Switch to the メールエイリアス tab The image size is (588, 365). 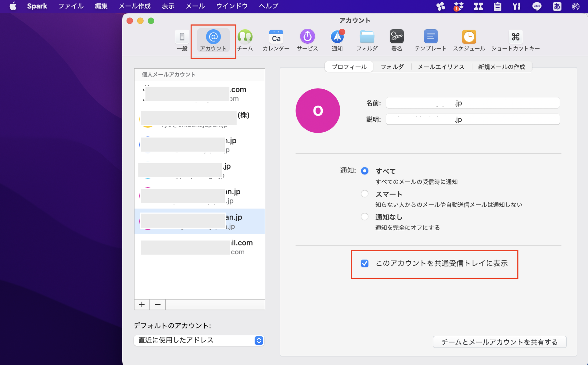click(x=441, y=67)
